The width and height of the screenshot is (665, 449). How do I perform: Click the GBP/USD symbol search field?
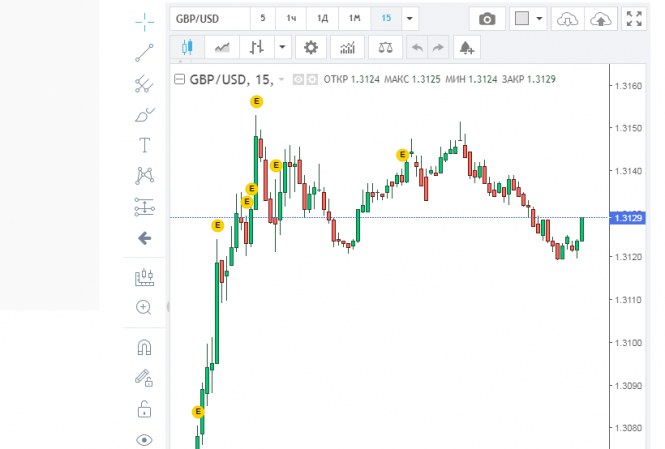pyautogui.click(x=210, y=19)
